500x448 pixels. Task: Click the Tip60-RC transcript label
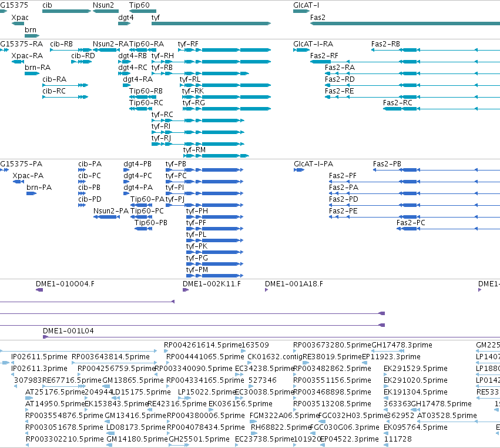(x=146, y=103)
